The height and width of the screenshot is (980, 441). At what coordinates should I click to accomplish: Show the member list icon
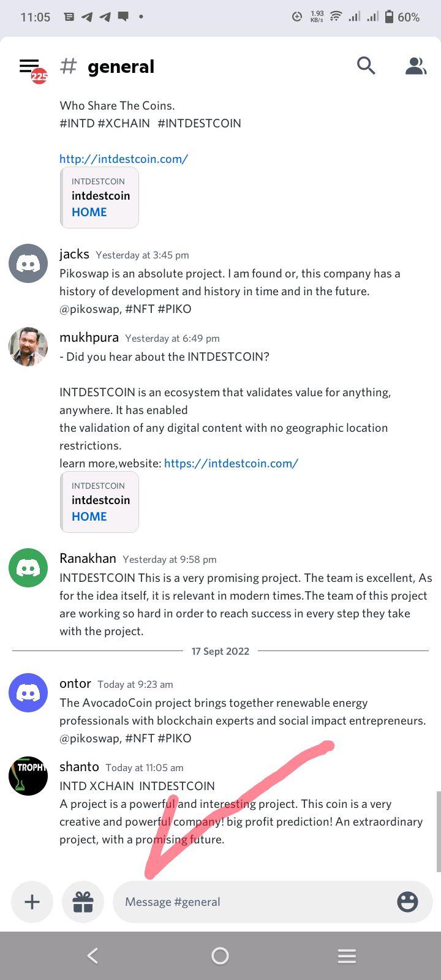point(415,66)
